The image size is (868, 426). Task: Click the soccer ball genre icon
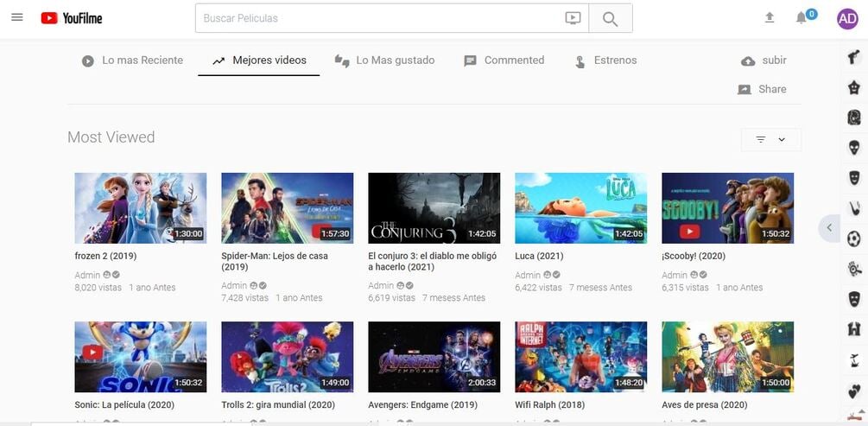tap(854, 238)
